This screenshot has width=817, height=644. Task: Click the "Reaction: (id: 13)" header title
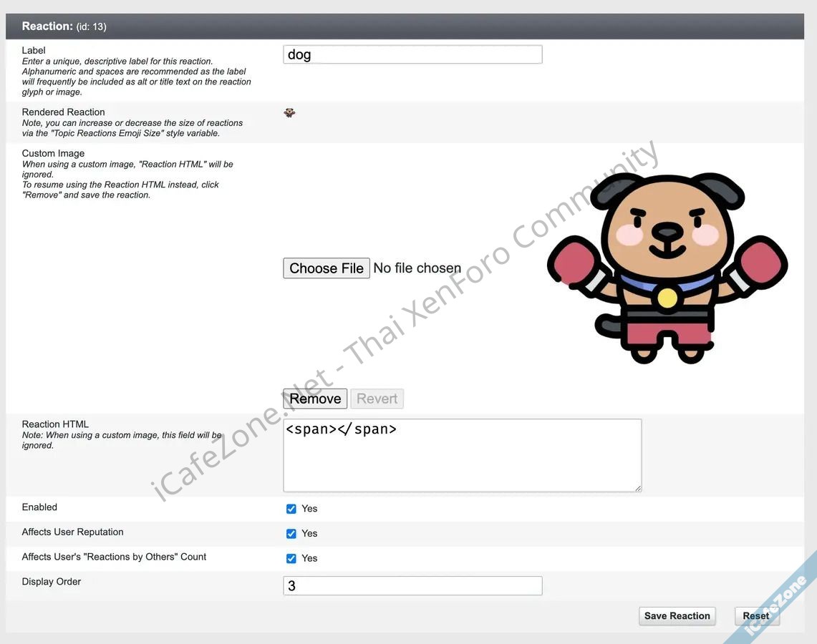64,26
